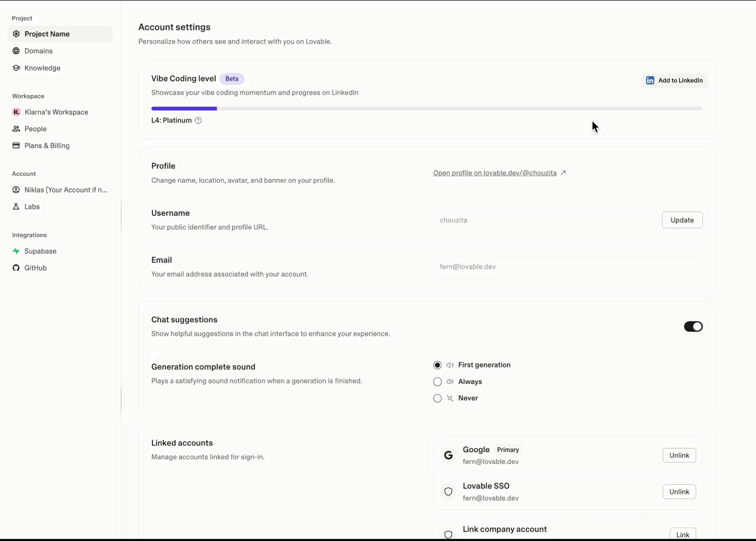Click the Knowledge icon in the sidebar

(x=15, y=67)
